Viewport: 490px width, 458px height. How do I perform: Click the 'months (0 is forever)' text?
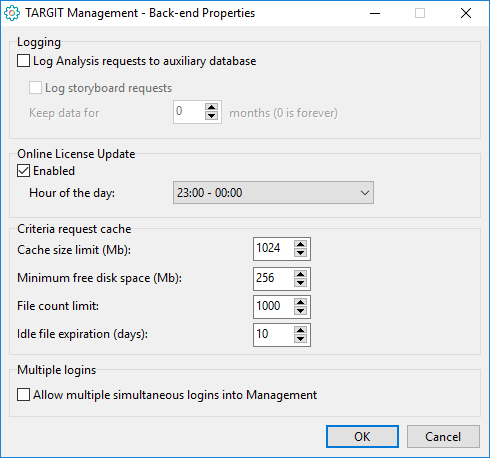(x=283, y=113)
